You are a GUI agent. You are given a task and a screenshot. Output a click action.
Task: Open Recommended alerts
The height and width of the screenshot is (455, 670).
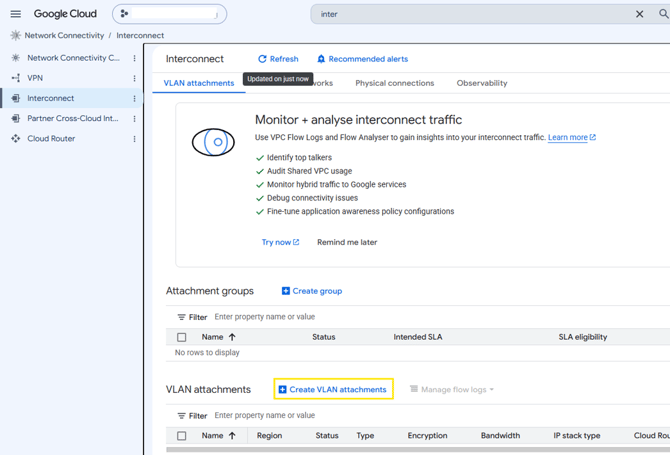[362, 59]
